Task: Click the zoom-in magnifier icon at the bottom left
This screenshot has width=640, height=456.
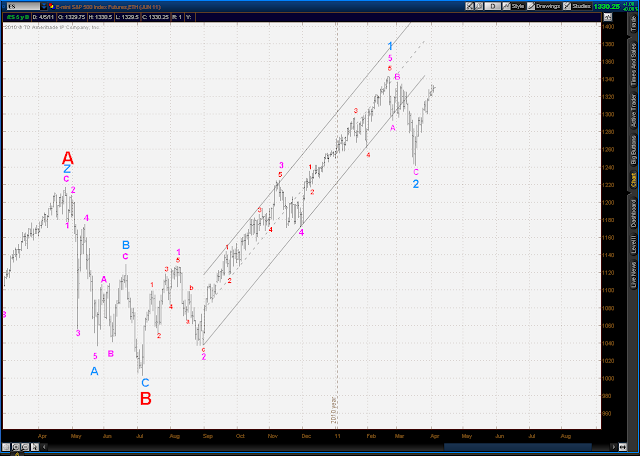Action: [x=16, y=447]
